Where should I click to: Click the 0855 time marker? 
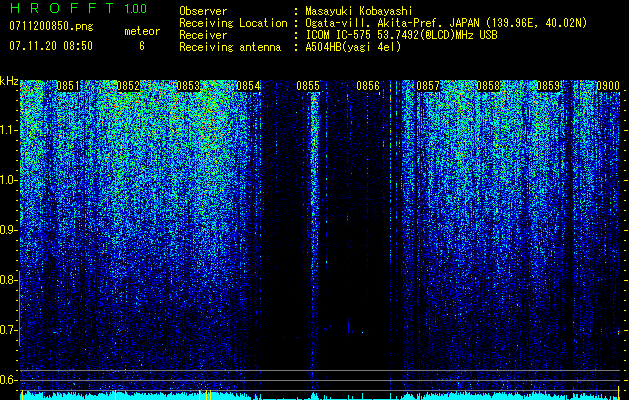coord(308,86)
